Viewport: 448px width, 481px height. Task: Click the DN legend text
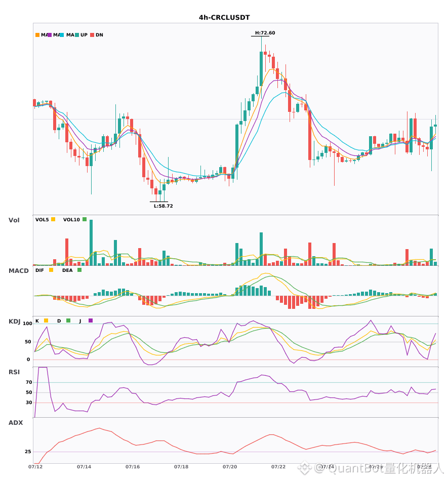point(99,35)
